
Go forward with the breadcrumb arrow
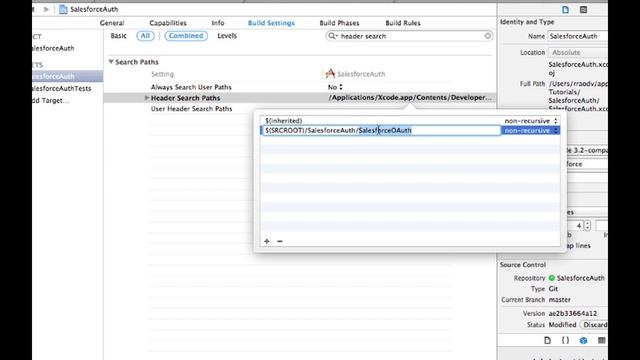(x=46, y=9)
